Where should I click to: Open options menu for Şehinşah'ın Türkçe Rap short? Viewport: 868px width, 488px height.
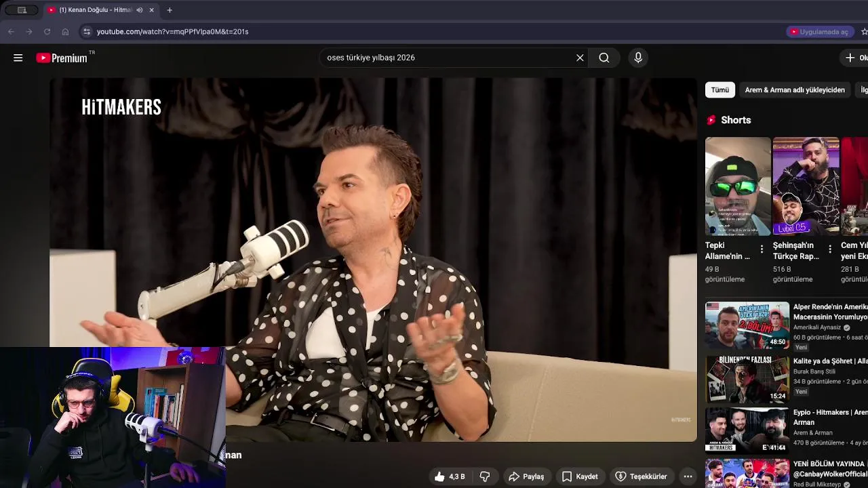click(830, 249)
